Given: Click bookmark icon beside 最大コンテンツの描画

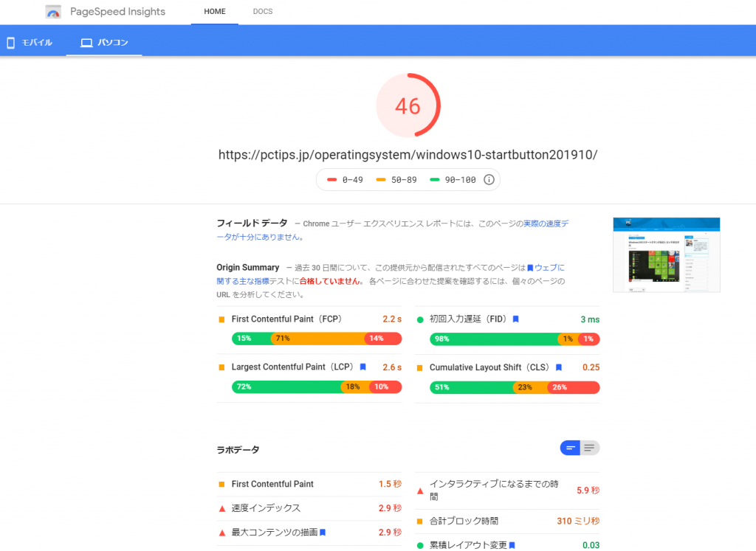Looking at the screenshot, I should coord(323,533).
